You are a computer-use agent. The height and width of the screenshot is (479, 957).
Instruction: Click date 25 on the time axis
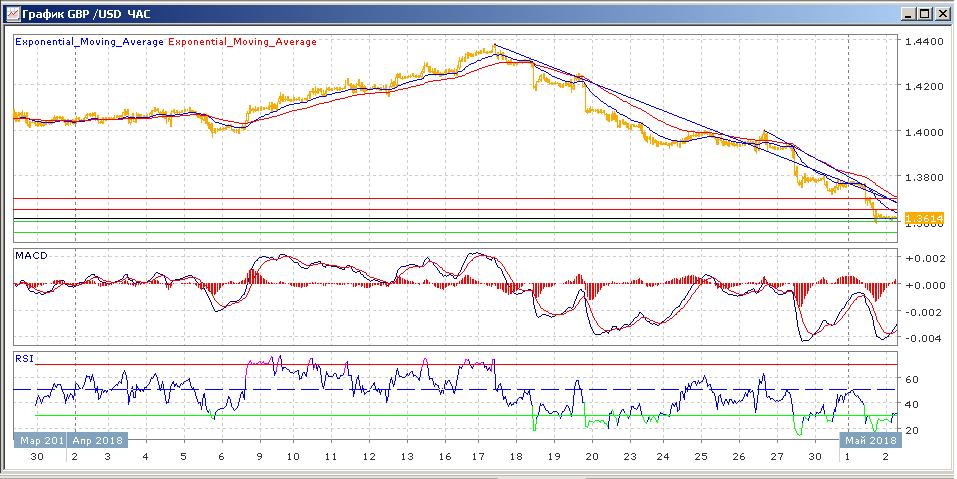point(701,456)
